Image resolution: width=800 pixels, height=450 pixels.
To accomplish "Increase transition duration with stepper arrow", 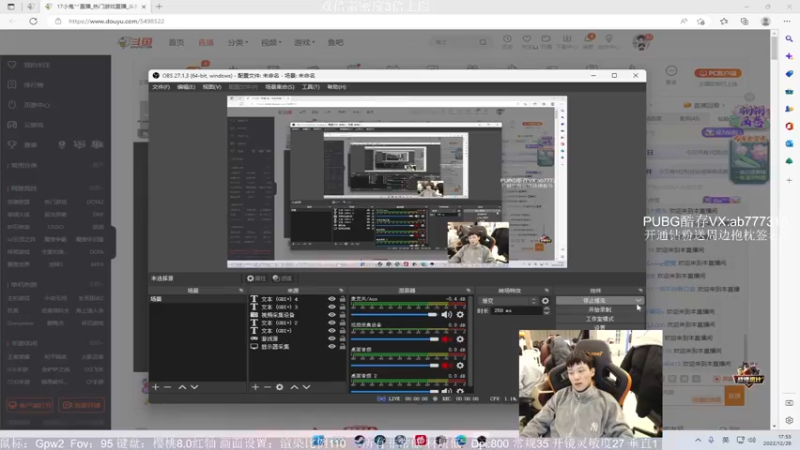I will coord(546,308).
